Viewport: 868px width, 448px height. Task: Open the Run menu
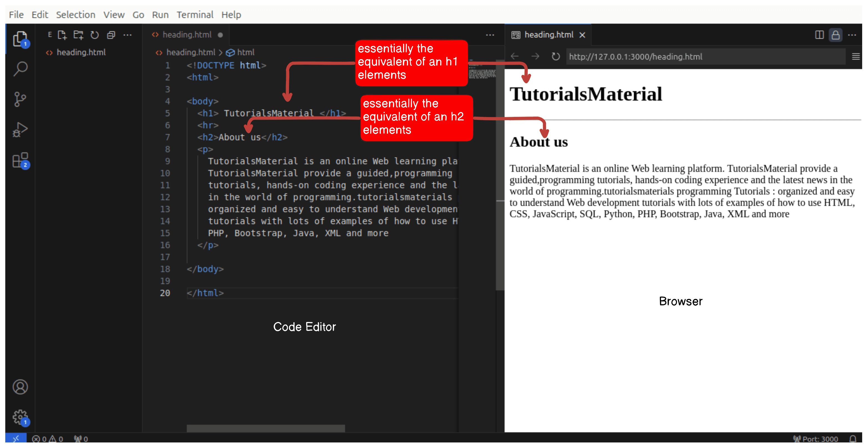click(160, 15)
